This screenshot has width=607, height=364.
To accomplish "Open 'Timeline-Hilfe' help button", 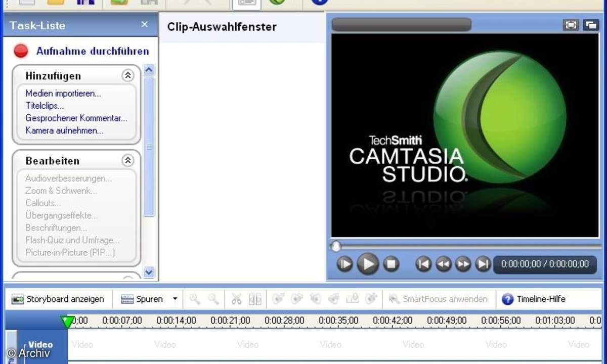I will pyautogui.click(x=534, y=299).
